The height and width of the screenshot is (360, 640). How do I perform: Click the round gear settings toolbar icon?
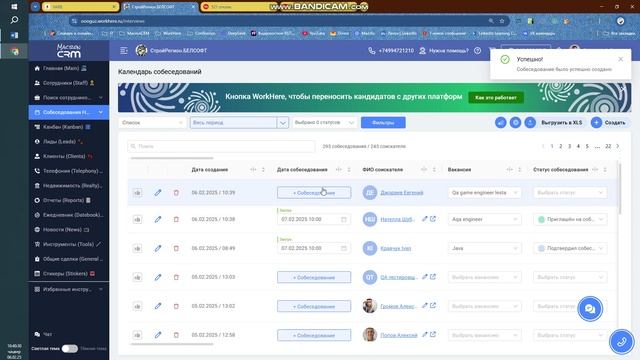[x=515, y=122]
